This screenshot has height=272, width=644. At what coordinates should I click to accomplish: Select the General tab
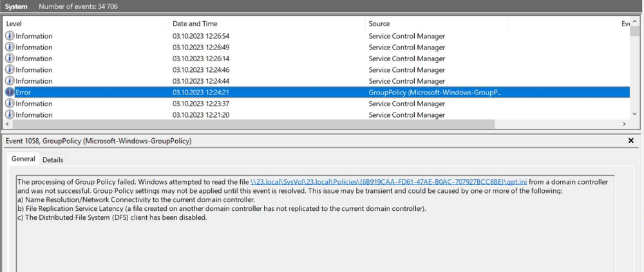23,159
